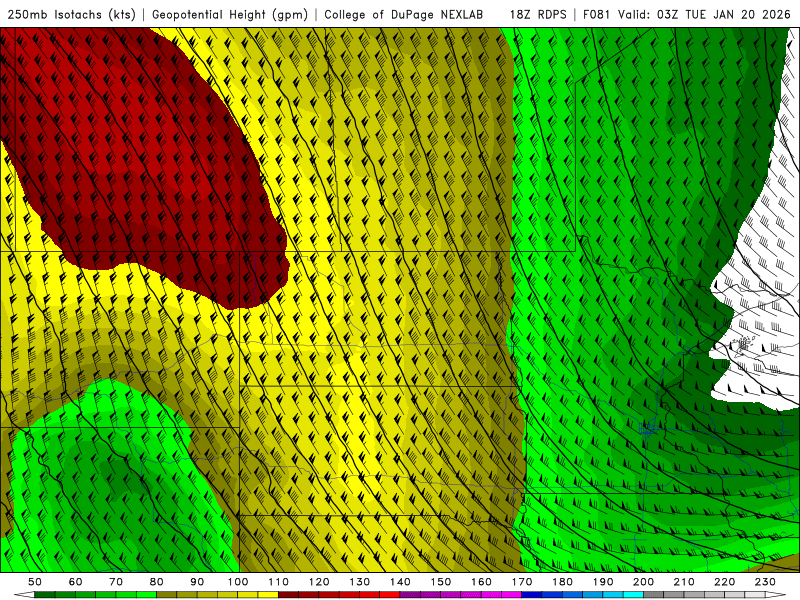Click the '70' label on color scale
Screen dimensions: 800x600
coord(116,582)
